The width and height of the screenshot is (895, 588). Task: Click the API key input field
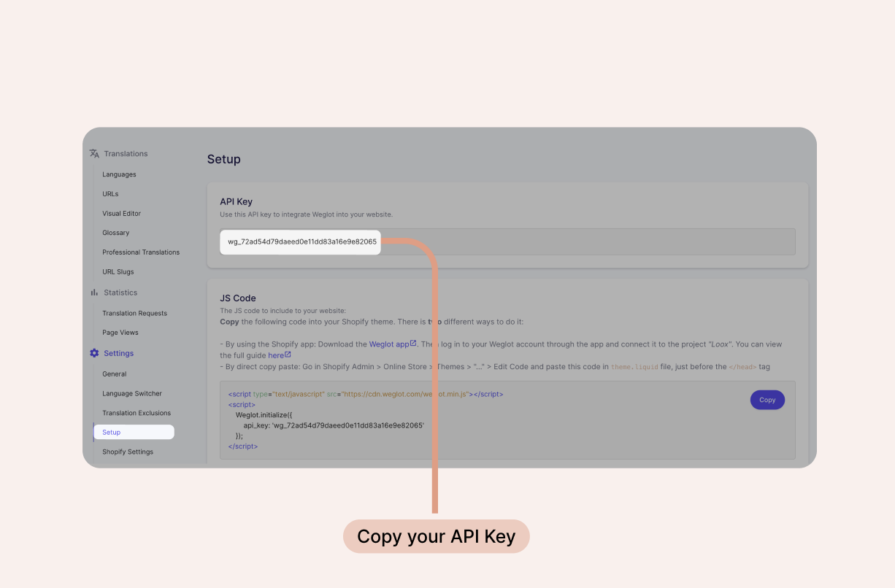click(x=507, y=241)
